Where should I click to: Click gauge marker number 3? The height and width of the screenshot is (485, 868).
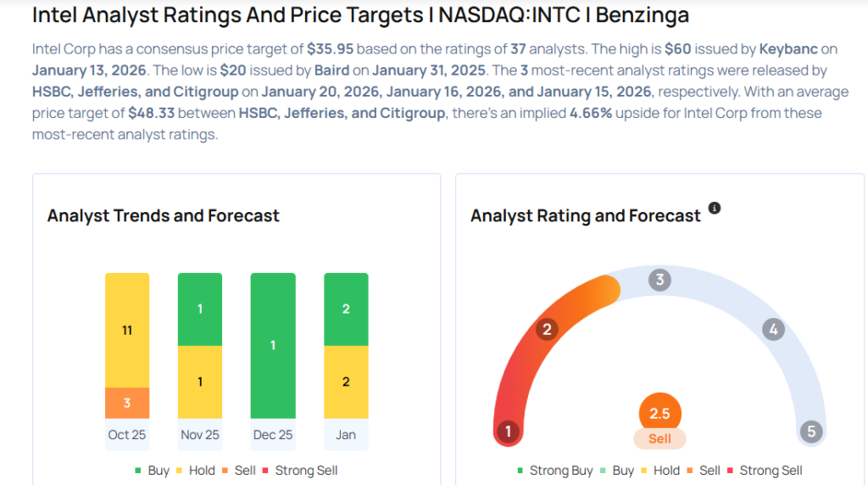coord(659,281)
